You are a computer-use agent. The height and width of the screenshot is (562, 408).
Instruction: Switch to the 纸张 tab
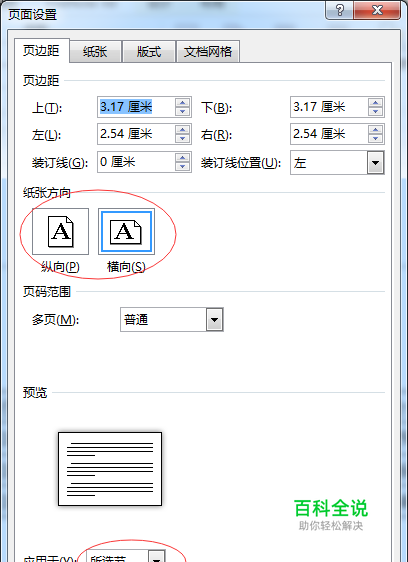pos(95,52)
